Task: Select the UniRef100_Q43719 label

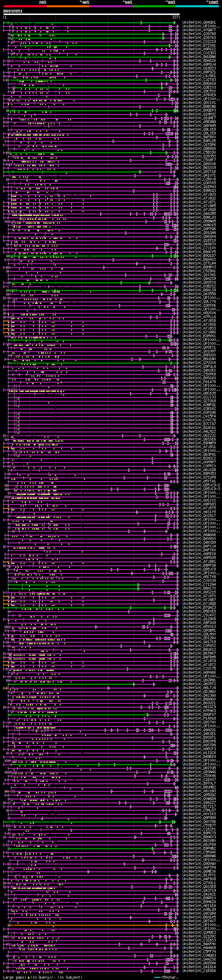Action: click(199, 890)
